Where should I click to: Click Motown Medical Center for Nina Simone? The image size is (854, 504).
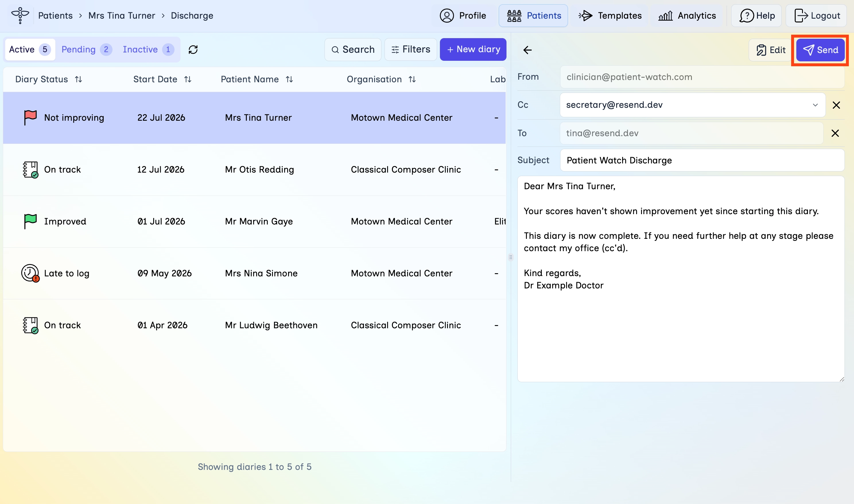click(401, 274)
